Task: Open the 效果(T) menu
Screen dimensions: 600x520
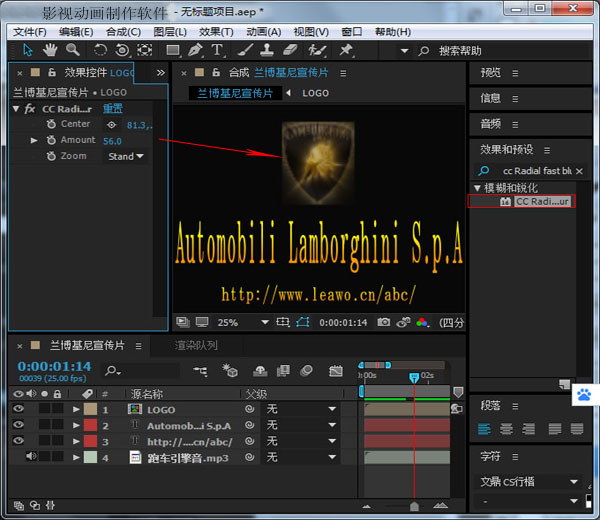Action: (216, 32)
